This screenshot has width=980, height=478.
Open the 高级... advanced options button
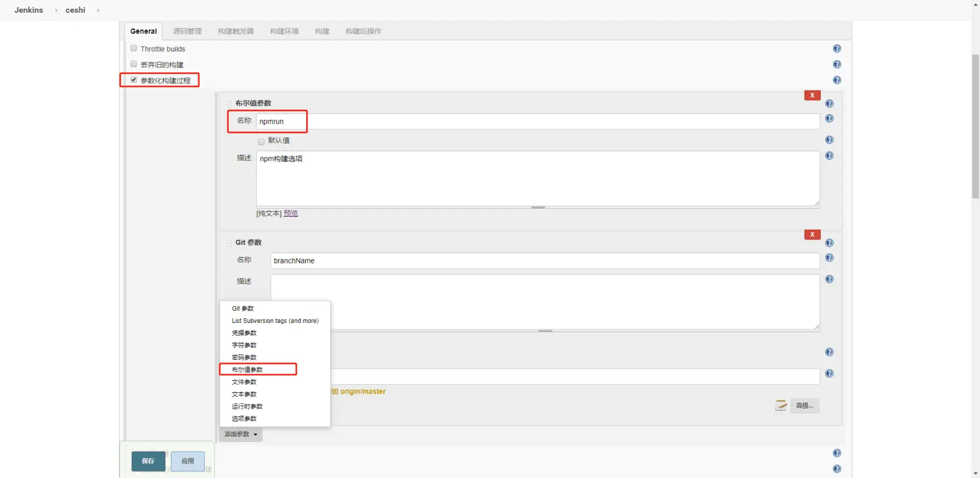[x=804, y=406]
